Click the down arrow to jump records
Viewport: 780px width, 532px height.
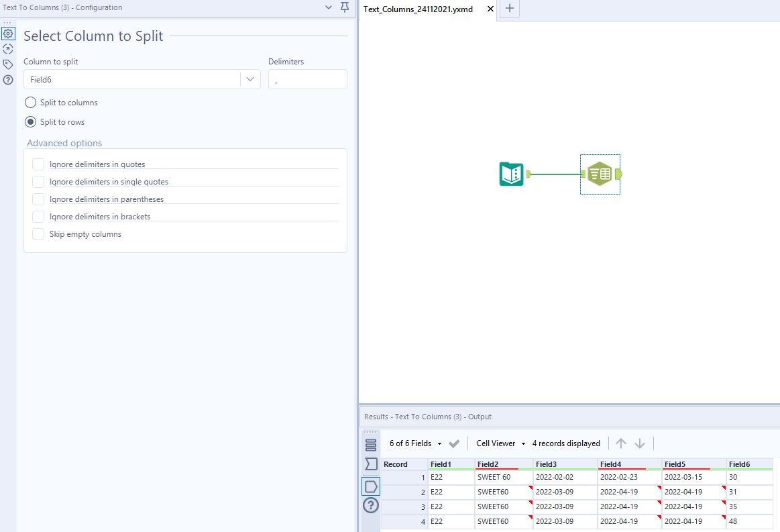pyautogui.click(x=640, y=443)
